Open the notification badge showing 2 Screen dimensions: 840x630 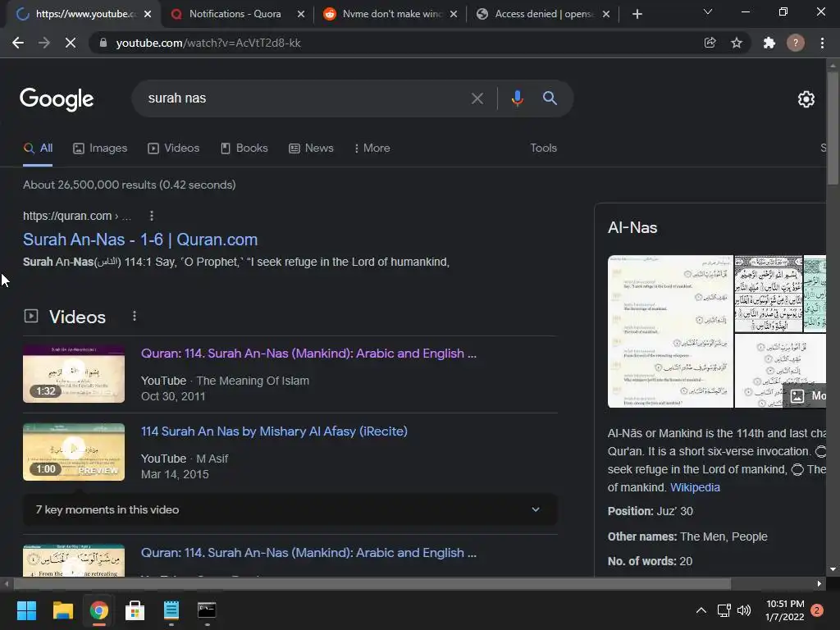click(x=817, y=610)
